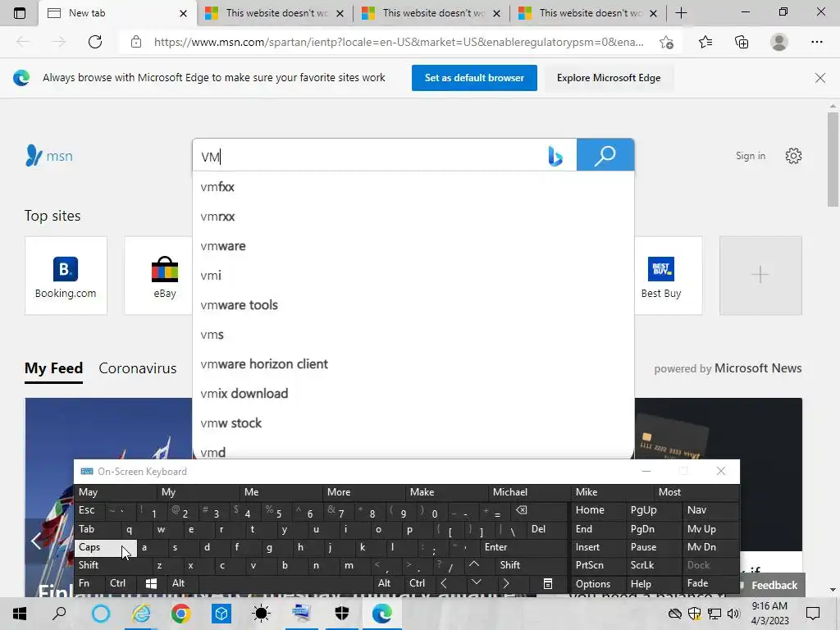Open Google Chrome from taskbar
The image size is (840, 630).
(181, 614)
